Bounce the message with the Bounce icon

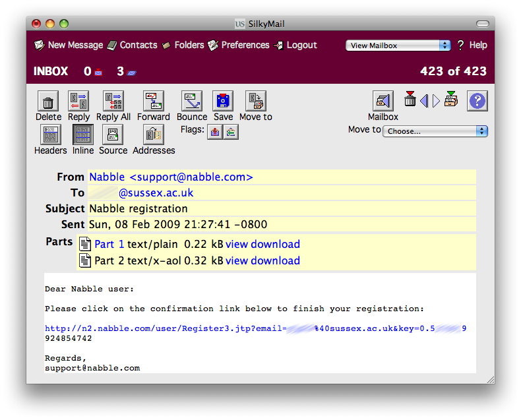(x=192, y=102)
